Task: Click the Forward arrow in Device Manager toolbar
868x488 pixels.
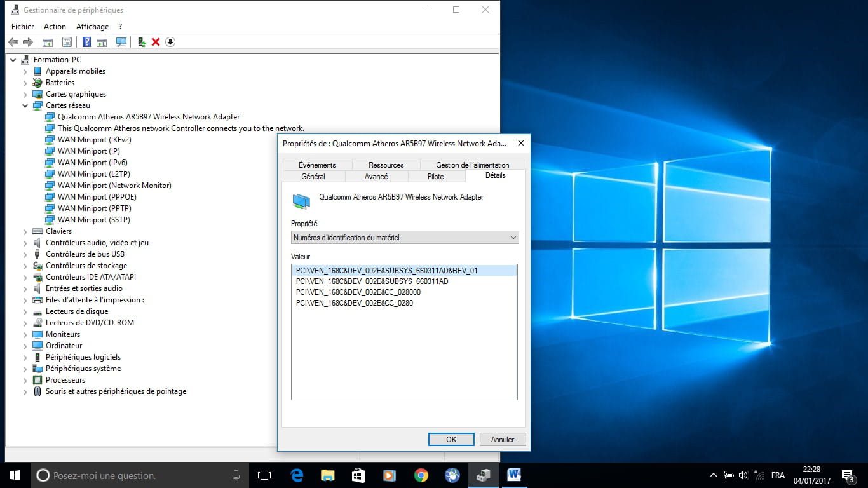Action: tap(27, 42)
